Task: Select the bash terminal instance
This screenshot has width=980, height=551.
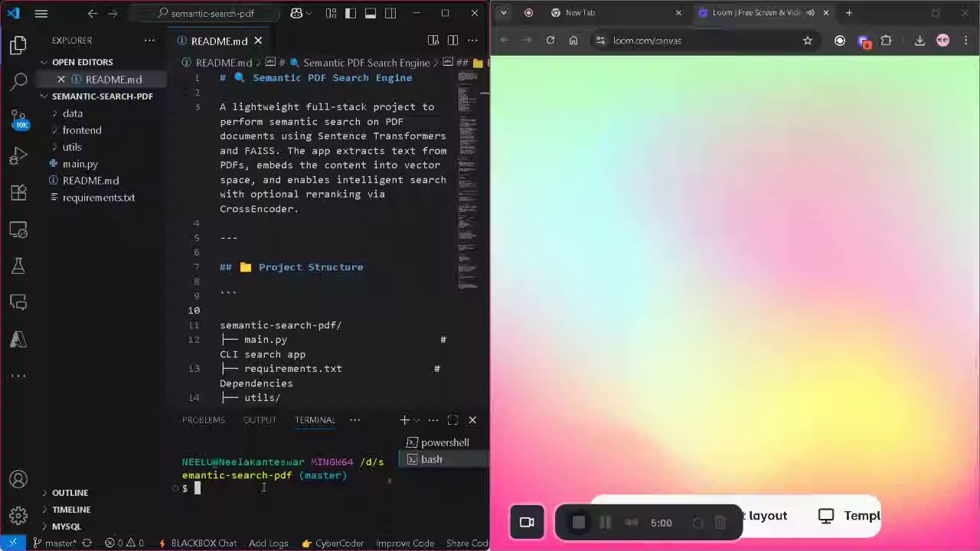Action: tap(444, 459)
